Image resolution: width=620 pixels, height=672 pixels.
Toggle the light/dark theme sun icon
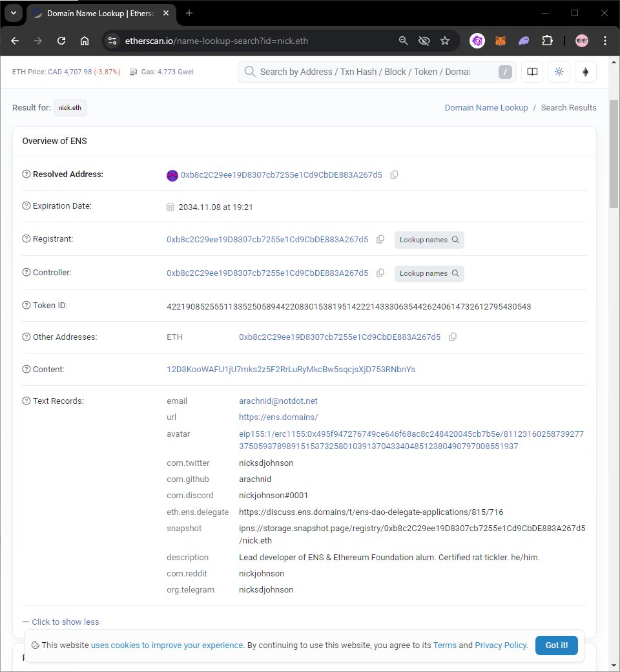point(559,72)
